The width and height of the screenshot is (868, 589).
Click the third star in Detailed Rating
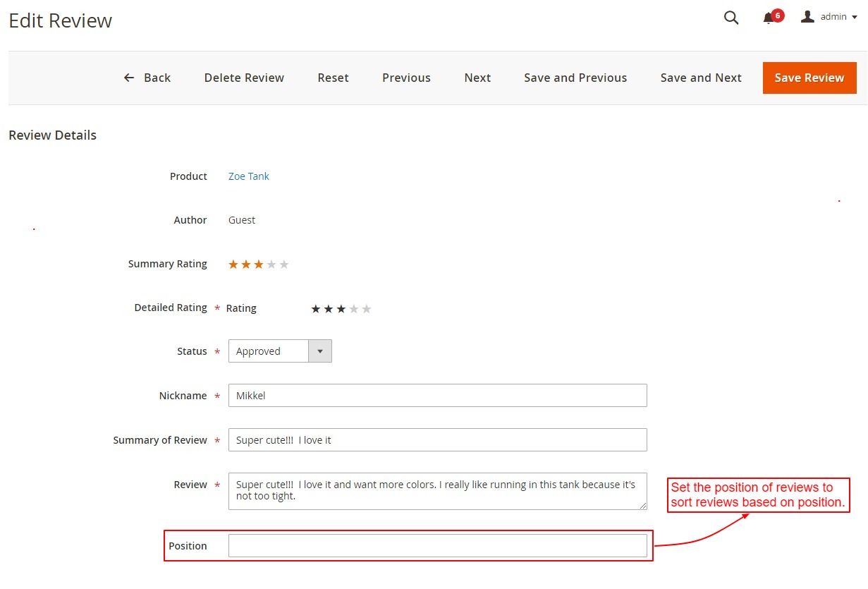(341, 308)
